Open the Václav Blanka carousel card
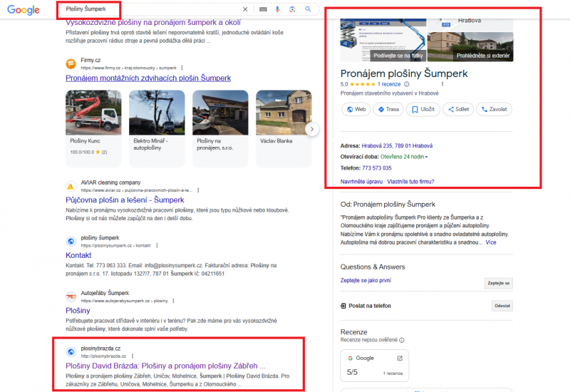The height and width of the screenshot is (392, 570). [x=284, y=128]
